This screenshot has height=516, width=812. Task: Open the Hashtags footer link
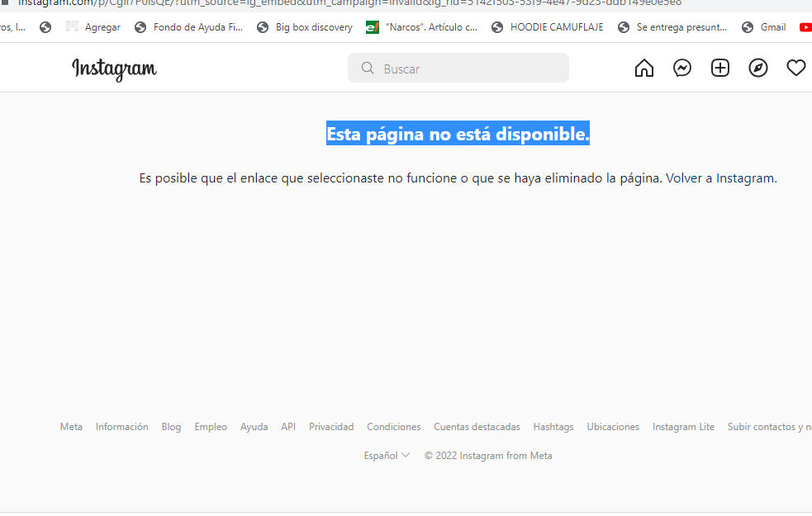553,427
